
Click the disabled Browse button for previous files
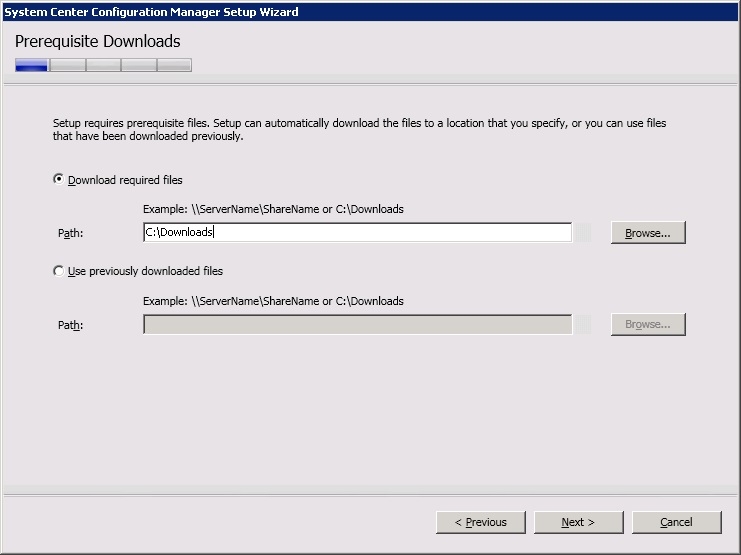click(x=647, y=324)
